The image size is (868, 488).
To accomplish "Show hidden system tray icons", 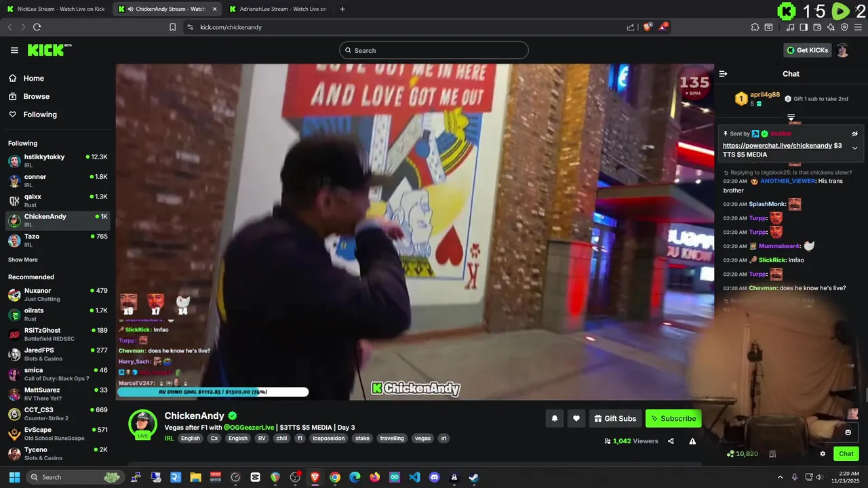I will (x=780, y=477).
